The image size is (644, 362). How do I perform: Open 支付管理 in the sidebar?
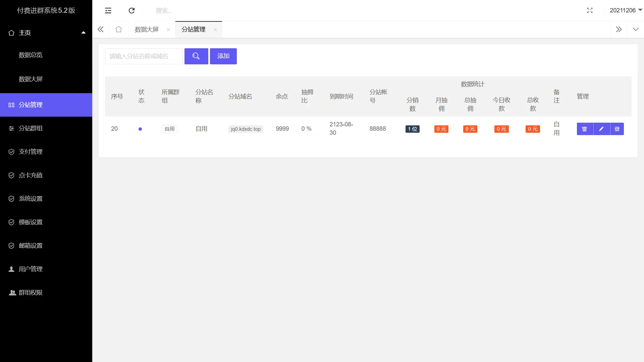(x=31, y=152)
